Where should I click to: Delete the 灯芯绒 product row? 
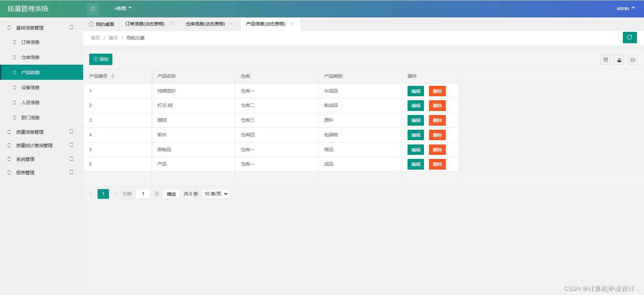[x=437, y=106]
